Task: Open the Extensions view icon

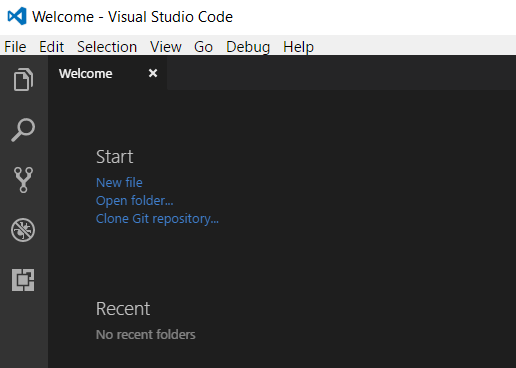Action: (23, 280)
